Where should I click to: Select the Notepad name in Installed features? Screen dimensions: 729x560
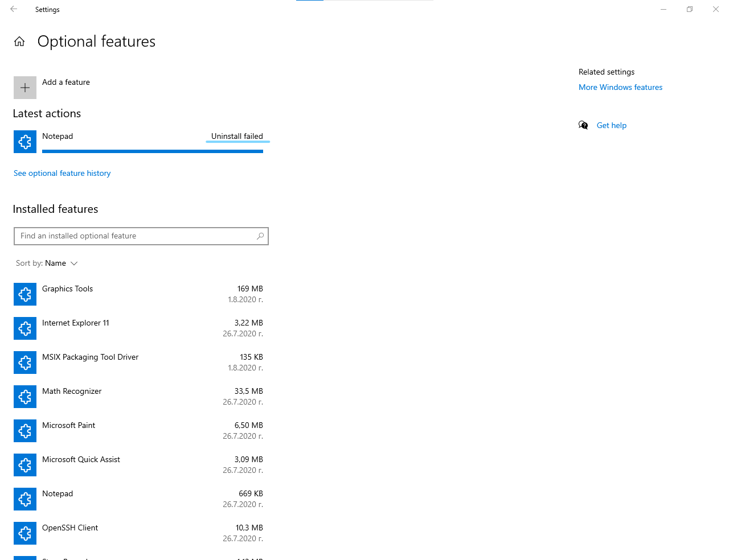click(x=58, y=493)
